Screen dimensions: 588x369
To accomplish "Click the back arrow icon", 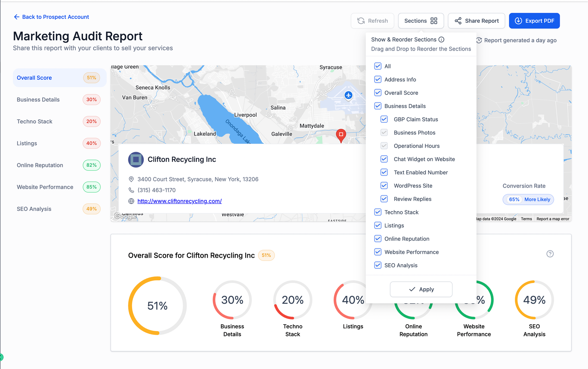I will 17,17.
